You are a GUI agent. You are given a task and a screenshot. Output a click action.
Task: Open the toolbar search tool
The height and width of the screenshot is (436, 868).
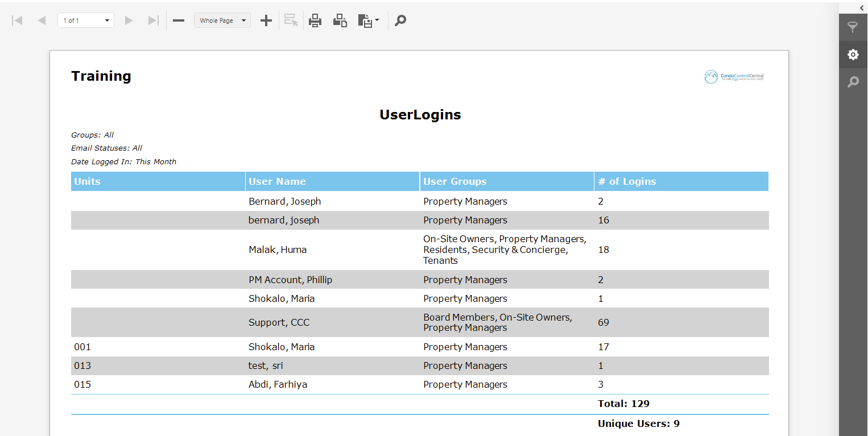click(400, 20)
